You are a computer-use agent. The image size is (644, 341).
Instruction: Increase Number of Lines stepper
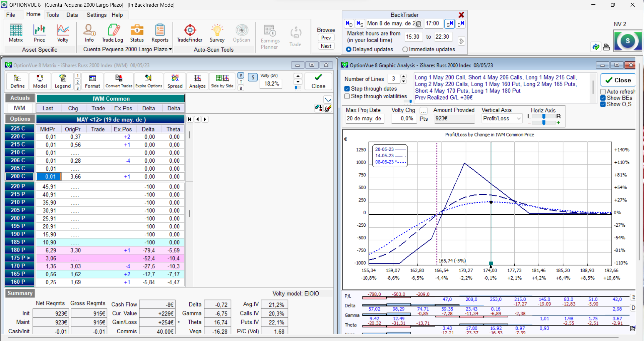[404, 76]
